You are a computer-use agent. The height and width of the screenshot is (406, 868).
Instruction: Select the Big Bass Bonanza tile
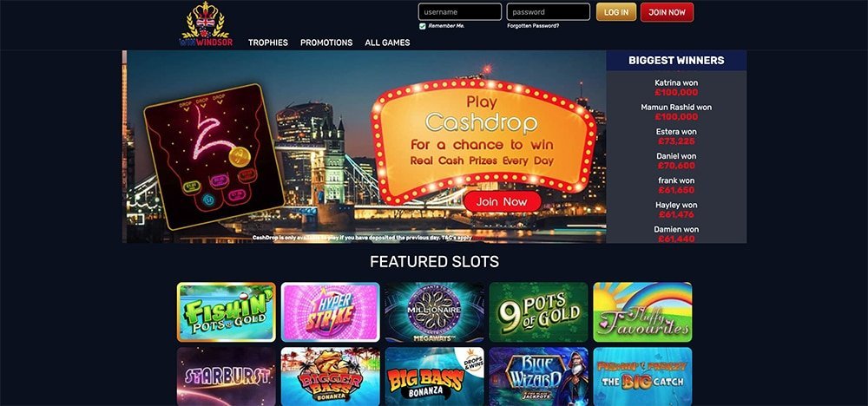point(435,377)
